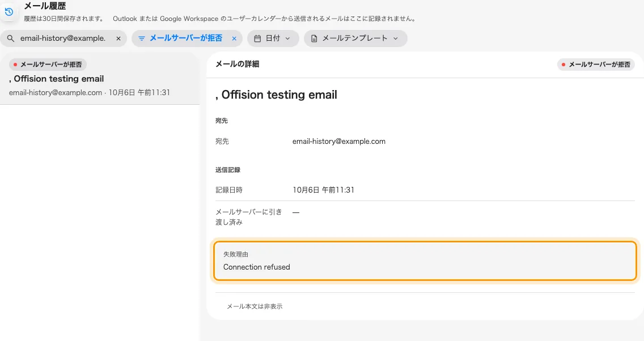Expand the 日付 dropdown chevron
The height and width of the screenshot is (341, 644).
[x=287, y=39]
